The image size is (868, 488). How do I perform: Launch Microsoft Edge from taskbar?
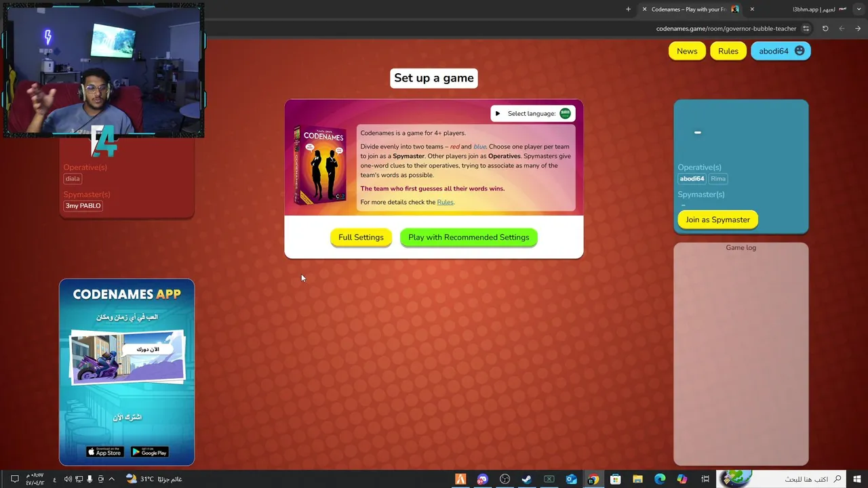click(660, 479)
